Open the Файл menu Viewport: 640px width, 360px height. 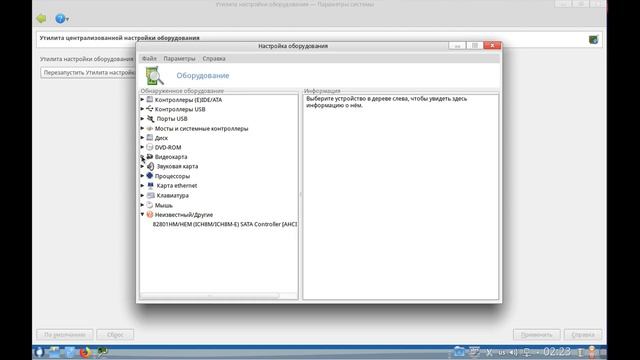pos(149,58)
